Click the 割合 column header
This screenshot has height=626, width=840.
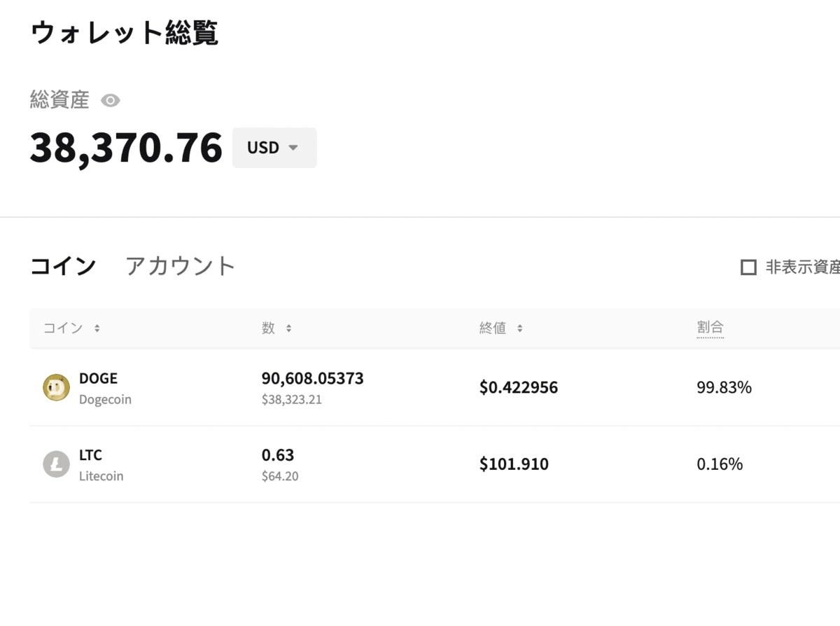[x=710, y=328]
